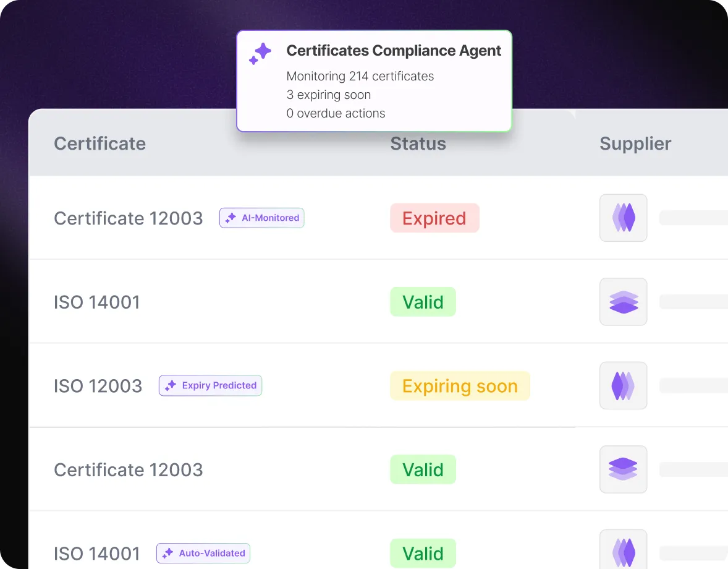728x569 pixels.
Task: Select "0 overdue actions" line in agent card
Action: tap(336, 113)
